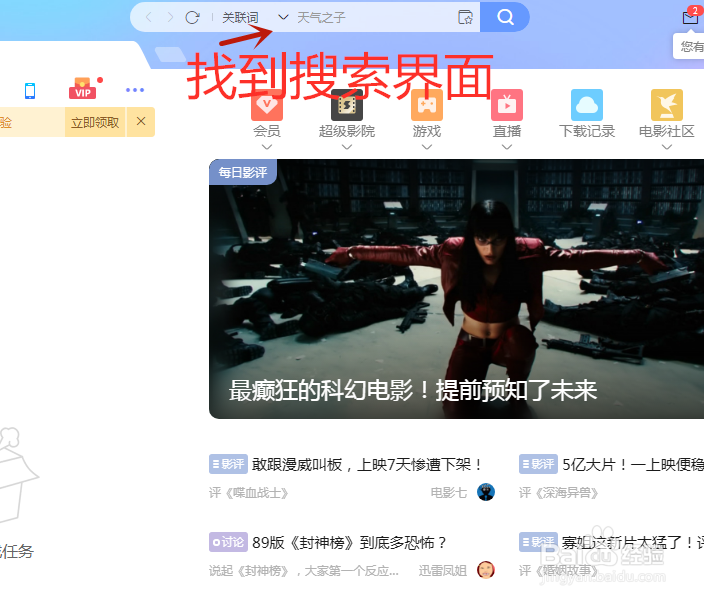
Task: Open article 敢跟漫威叫板，上映7天惨遭下架！
Action: point(367,465)
